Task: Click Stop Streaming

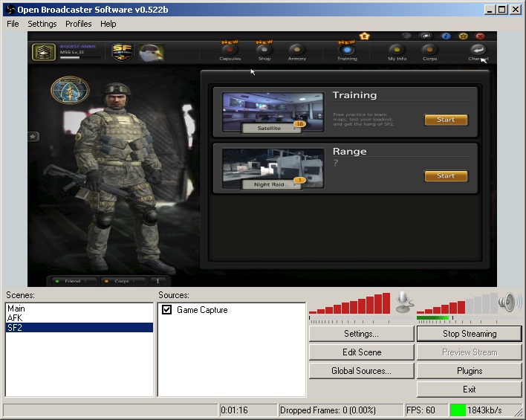Action: (470, 334)
